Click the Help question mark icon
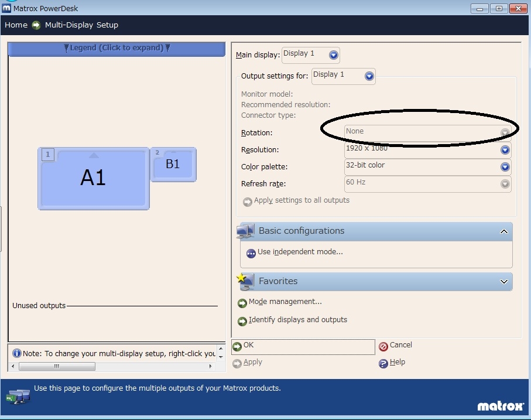Screen dimensions: 531x420 383,364
